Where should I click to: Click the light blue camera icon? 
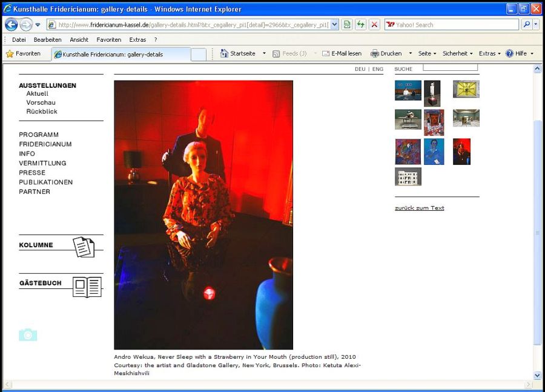(28, 334)
